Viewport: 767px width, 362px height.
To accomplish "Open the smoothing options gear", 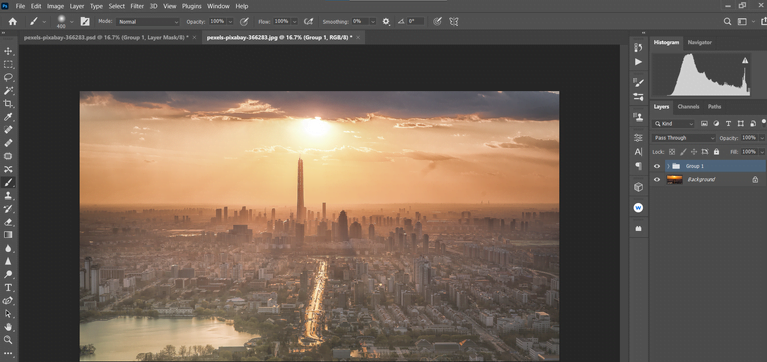I will (386, 22).
